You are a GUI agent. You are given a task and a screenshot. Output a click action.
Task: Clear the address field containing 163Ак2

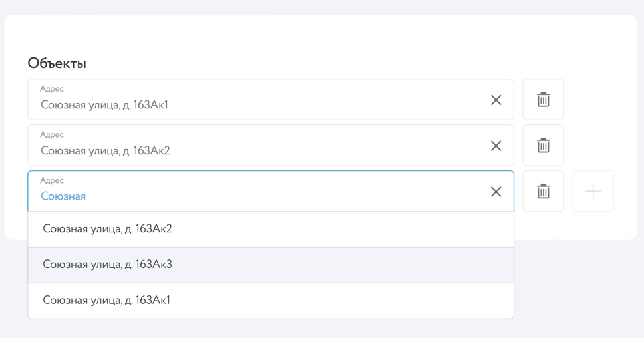click(496, 146)
